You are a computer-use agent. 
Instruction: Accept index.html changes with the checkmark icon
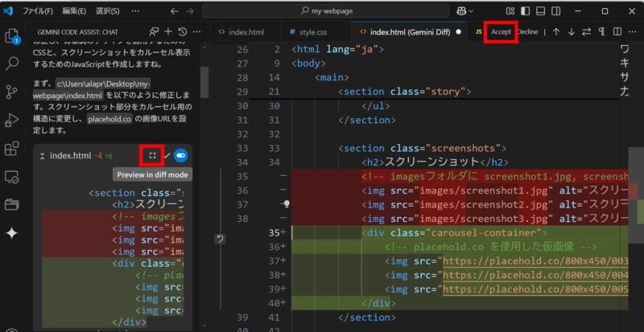(x=167, y=155)
